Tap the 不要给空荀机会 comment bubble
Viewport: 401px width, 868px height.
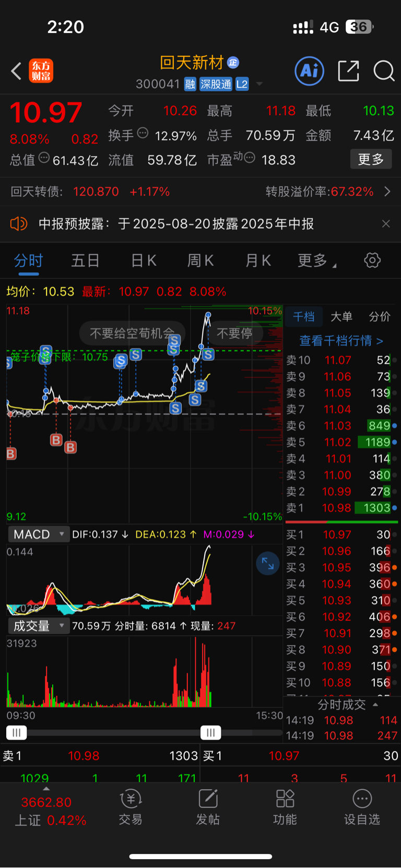132,333
